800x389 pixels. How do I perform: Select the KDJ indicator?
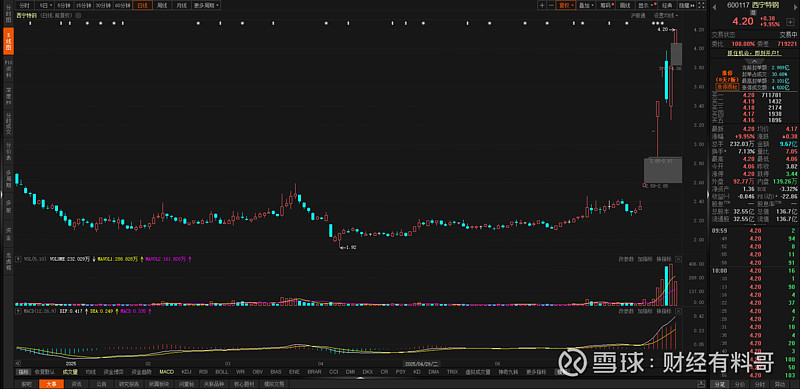(186, 372)
